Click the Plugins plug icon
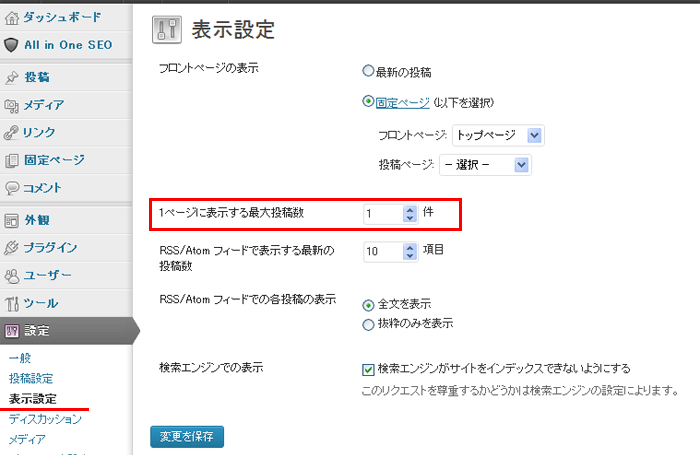700x455 pixels. coord(11,247)
